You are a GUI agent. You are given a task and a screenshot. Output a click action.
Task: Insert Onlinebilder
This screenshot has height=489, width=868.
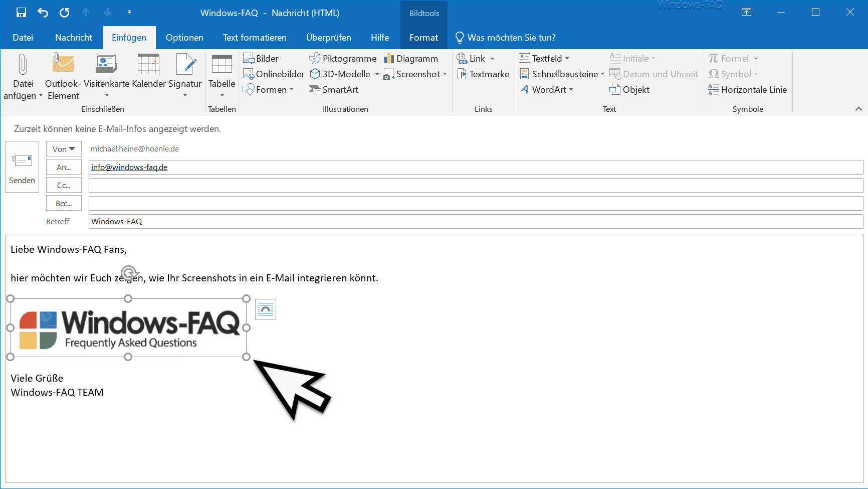coord(274,74)
